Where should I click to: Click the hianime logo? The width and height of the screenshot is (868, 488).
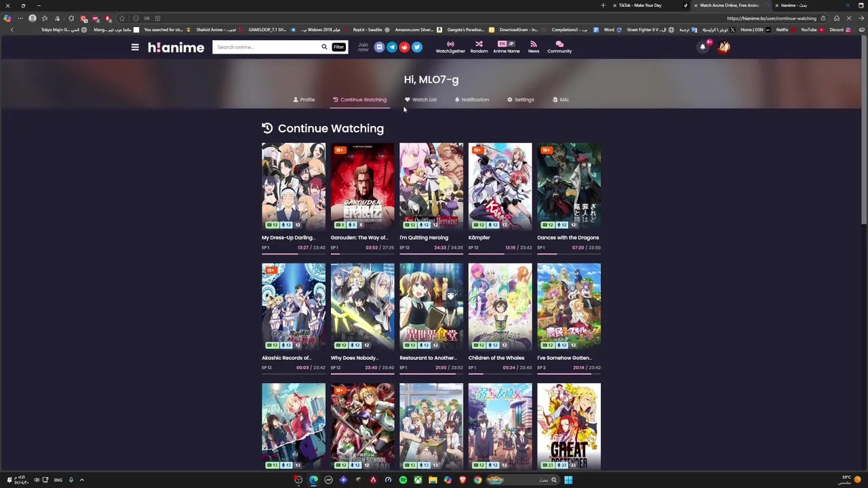tap(176, 47)
